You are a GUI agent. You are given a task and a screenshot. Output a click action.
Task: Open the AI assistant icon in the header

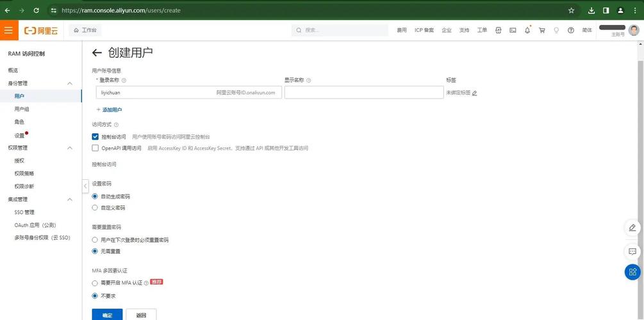(x=498, y=30)
